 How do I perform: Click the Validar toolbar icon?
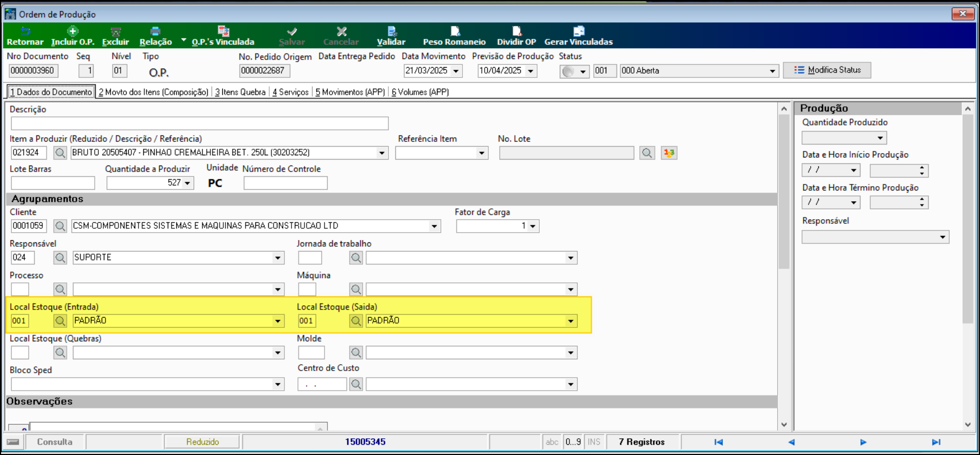pyautogui.click(x=392, y=31)
